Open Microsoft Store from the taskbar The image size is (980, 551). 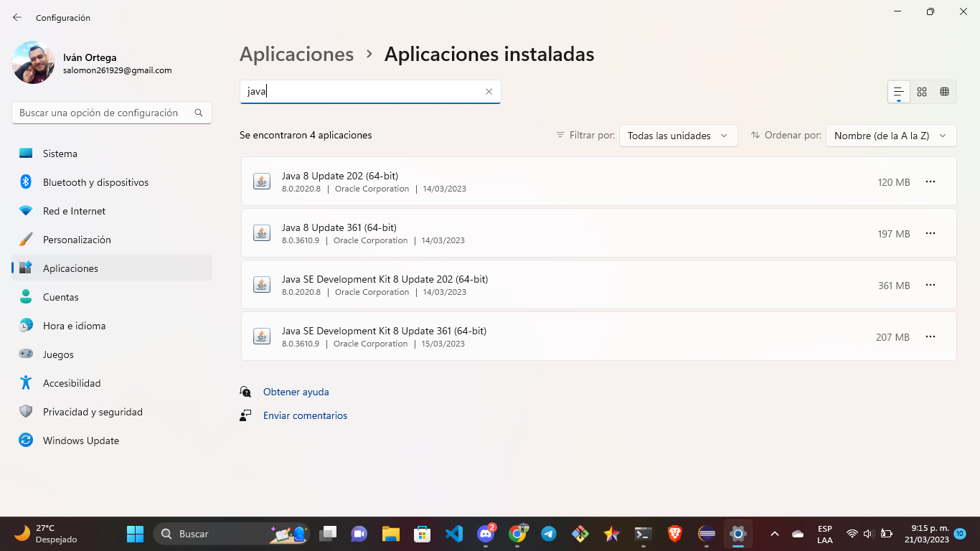pyautogui.click(x=422, y=534)
